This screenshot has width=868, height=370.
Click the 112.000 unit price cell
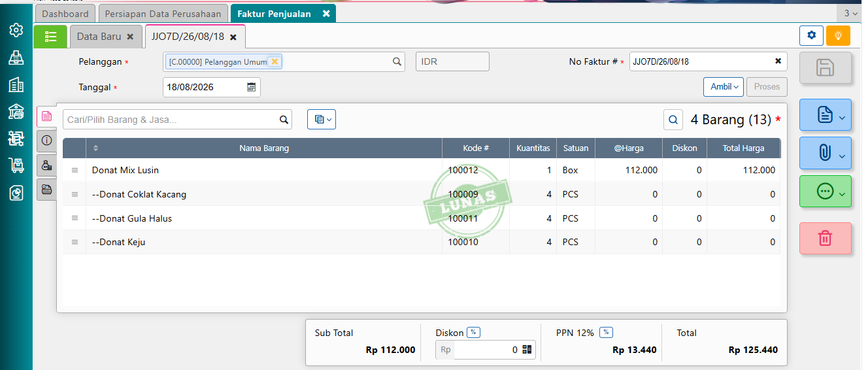point(629,170)
